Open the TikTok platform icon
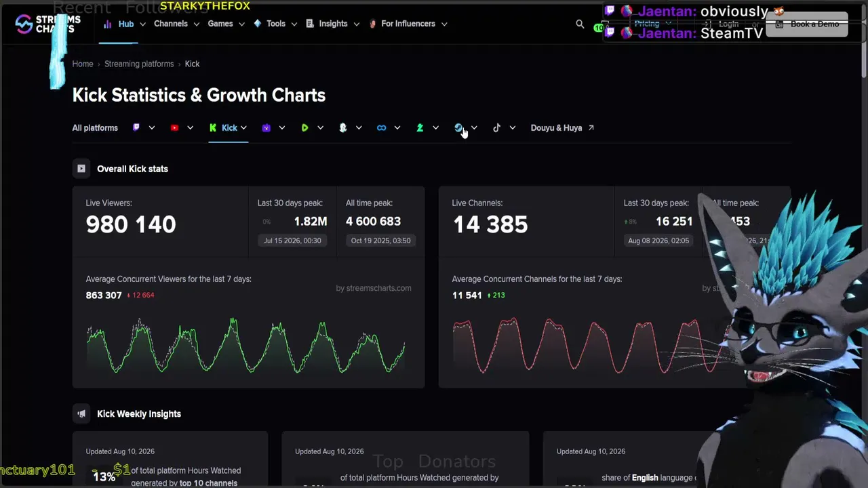The width and height of the screenshot is (868, 488). 496,127
